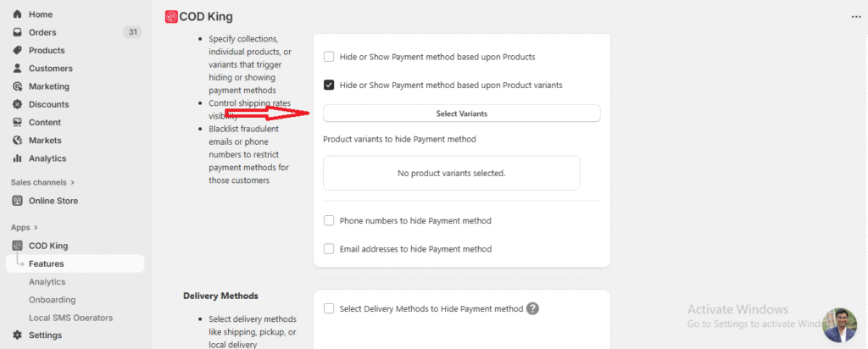This screenshot has width=868, height=349.
Task: Open Orders via its inbox icon
Action: coord(17,32)
